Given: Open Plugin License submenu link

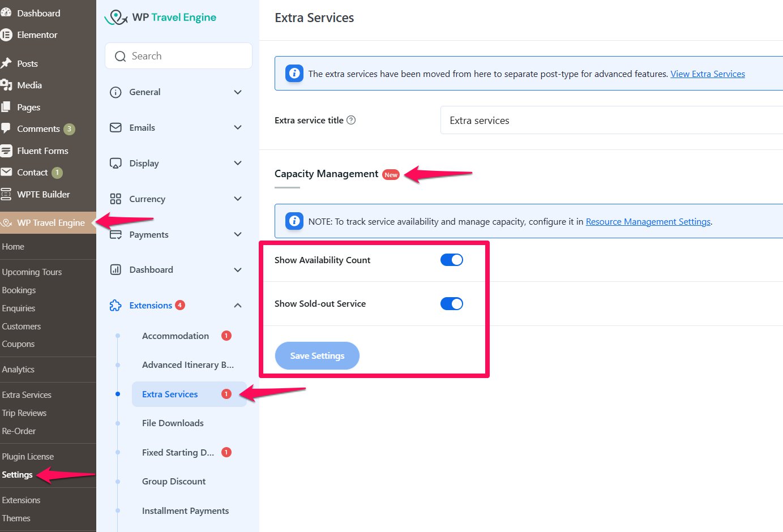Looking at the screenshot, I should (x=28, y=457).
